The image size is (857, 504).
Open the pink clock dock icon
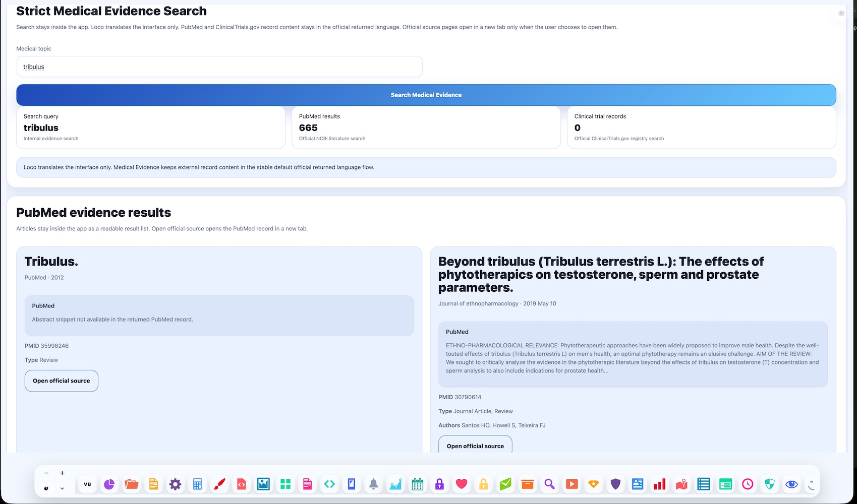tap(748, 484)
